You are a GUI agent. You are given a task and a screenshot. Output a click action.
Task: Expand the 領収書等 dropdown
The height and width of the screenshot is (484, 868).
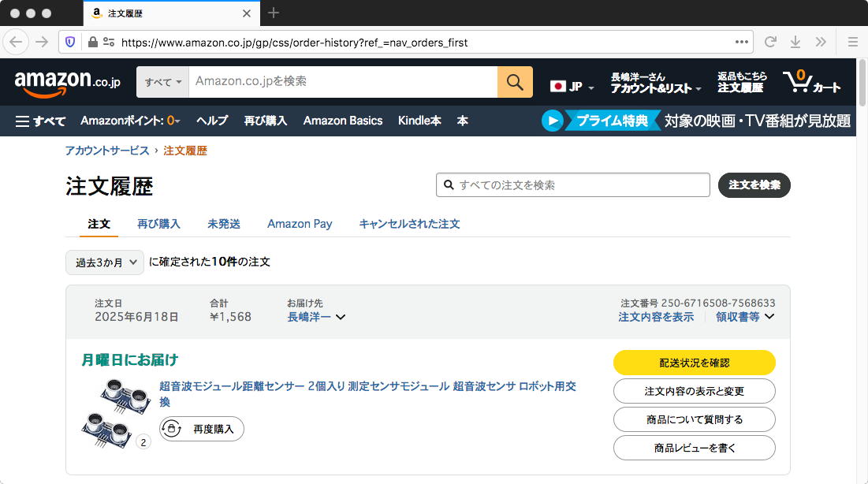tap(745, 317)
